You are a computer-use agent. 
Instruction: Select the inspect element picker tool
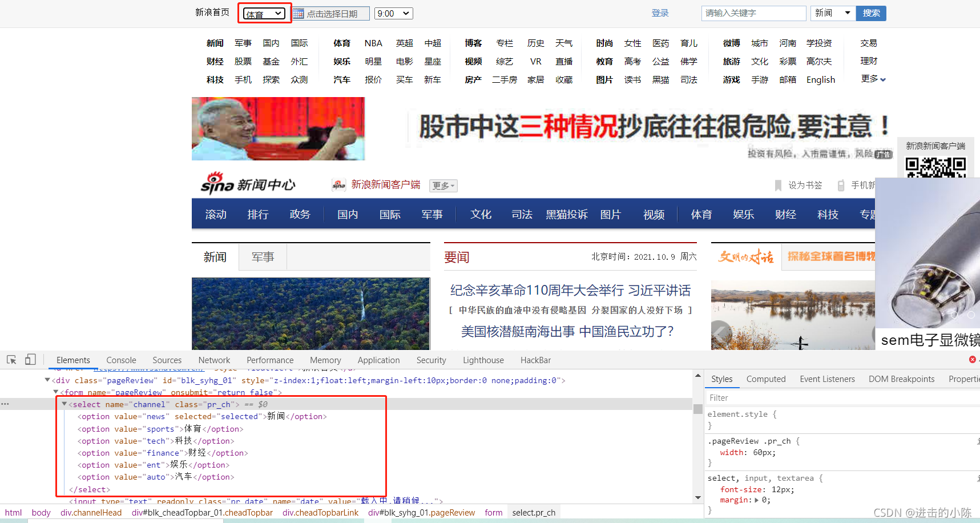(x=11, y=359)
